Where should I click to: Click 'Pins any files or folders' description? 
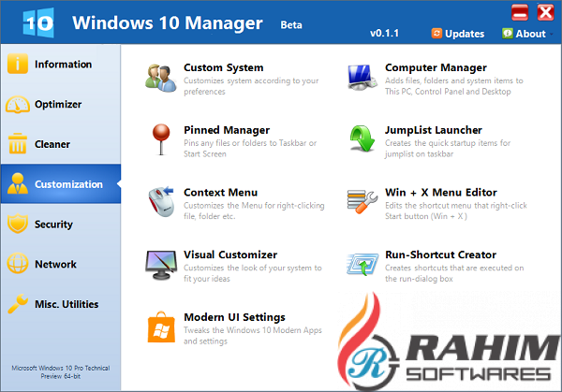pos(250,148)
